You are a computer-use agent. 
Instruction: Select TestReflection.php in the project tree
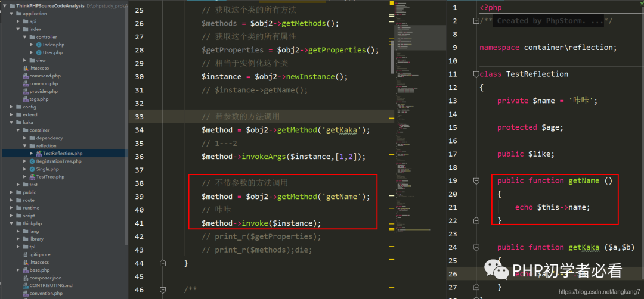click(64, 154)
